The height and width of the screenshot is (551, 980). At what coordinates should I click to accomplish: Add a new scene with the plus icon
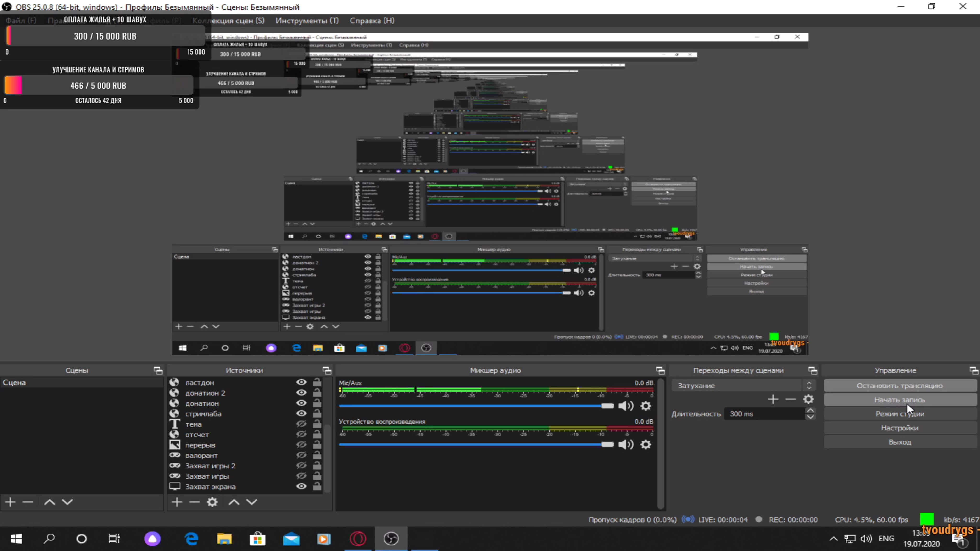click(x=10, y=502)
